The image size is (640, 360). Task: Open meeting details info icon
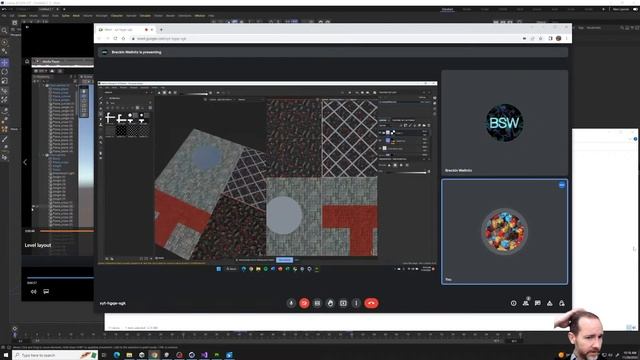[x=513, y=303]
